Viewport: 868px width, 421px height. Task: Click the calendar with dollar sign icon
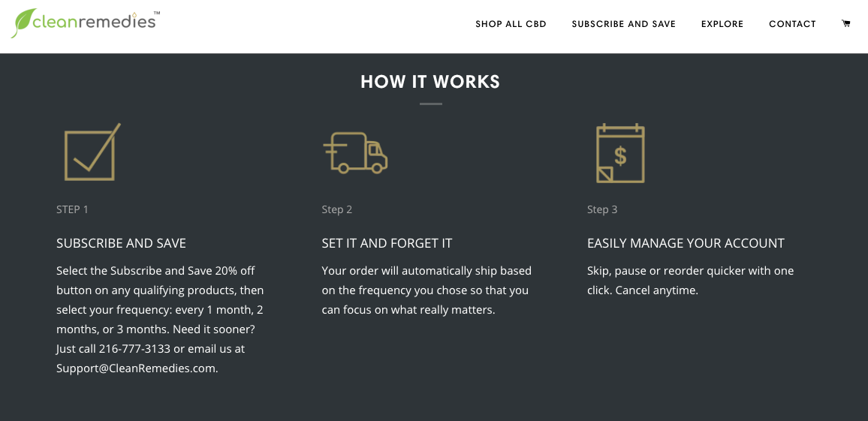tap(620, 154)
